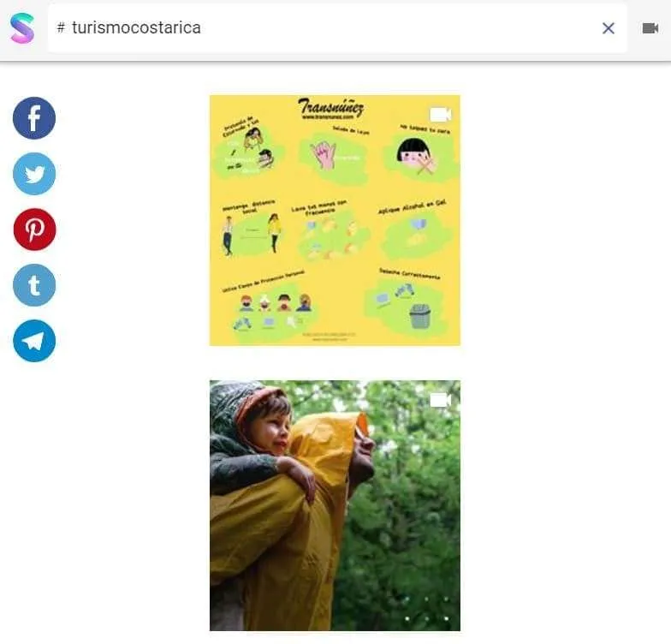Open the child in yellow raincoat post

pyautogui.click(x=335, y=505)
